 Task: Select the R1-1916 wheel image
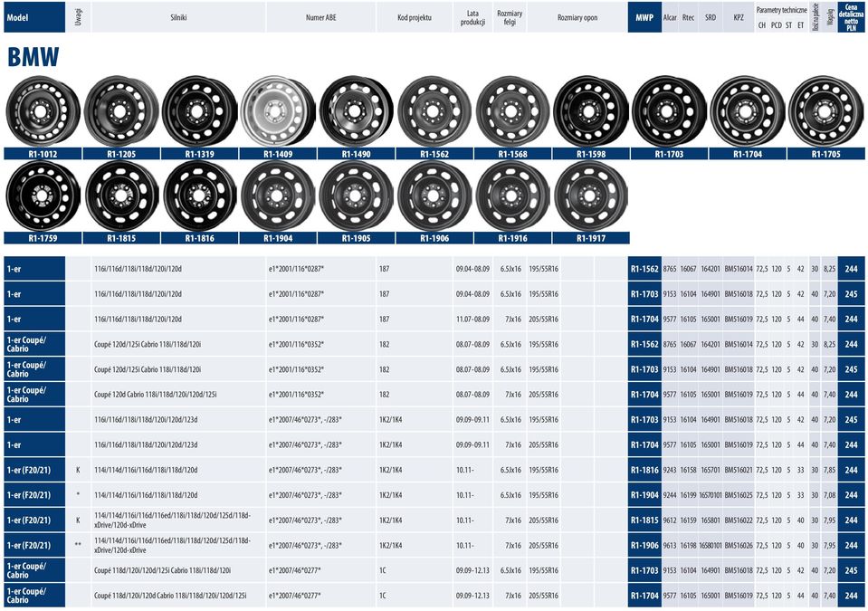click(x=512, y=196)
